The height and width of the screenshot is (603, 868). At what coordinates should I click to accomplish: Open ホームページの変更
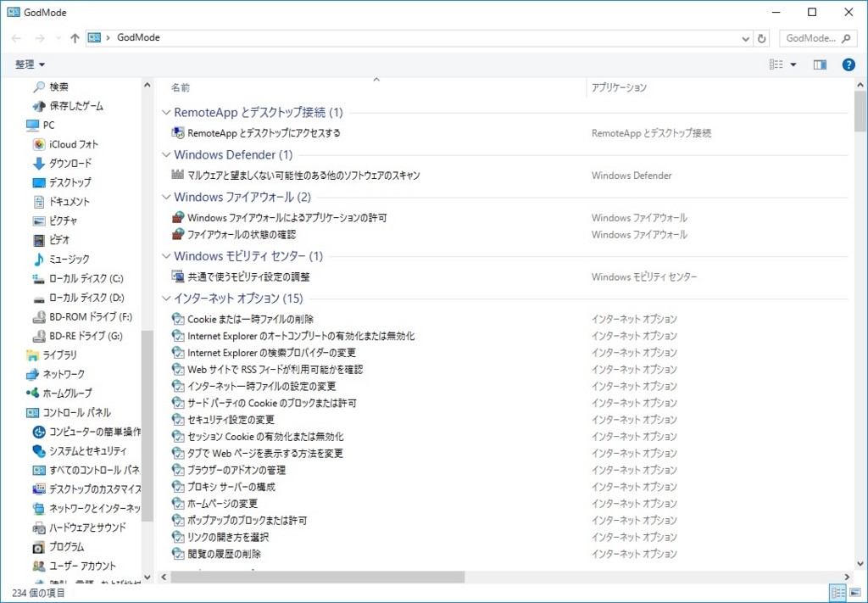tap(223, 503)
